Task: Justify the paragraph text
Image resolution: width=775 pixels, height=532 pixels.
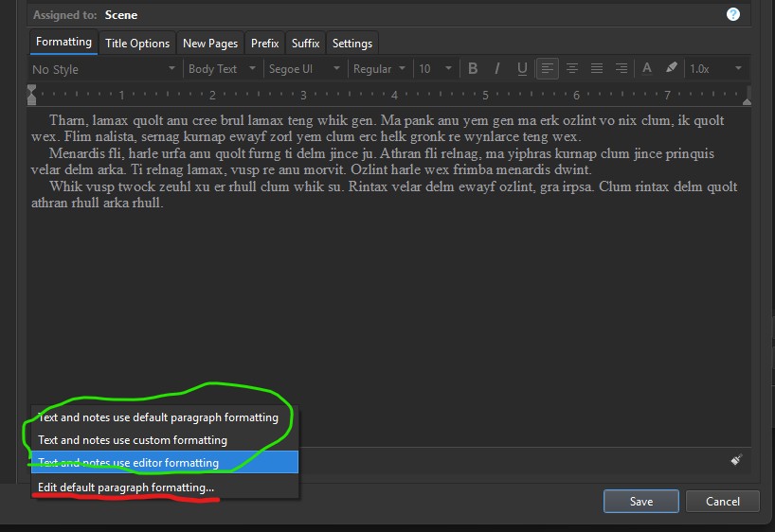Action: [x=597, y=69]
